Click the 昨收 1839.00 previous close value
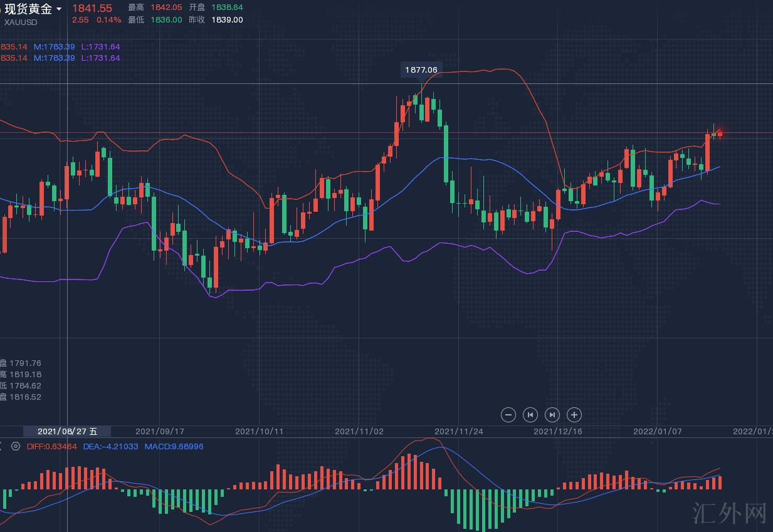773x532 pixels. (227, 19)
